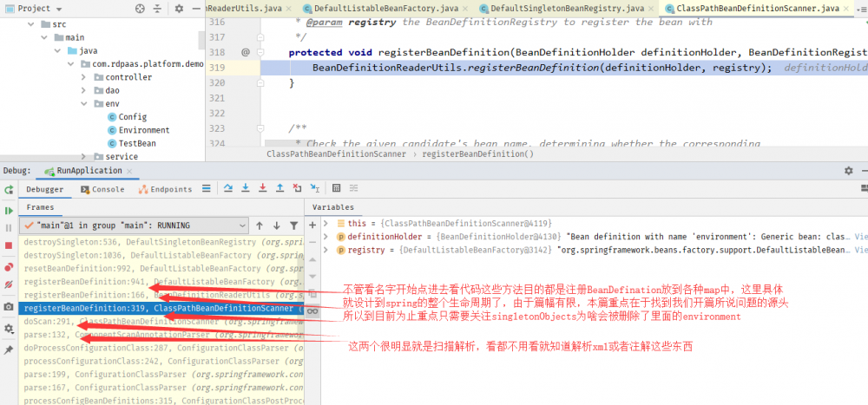
Task: Take thread dump camera icon
Action: [x=9, y=306]
